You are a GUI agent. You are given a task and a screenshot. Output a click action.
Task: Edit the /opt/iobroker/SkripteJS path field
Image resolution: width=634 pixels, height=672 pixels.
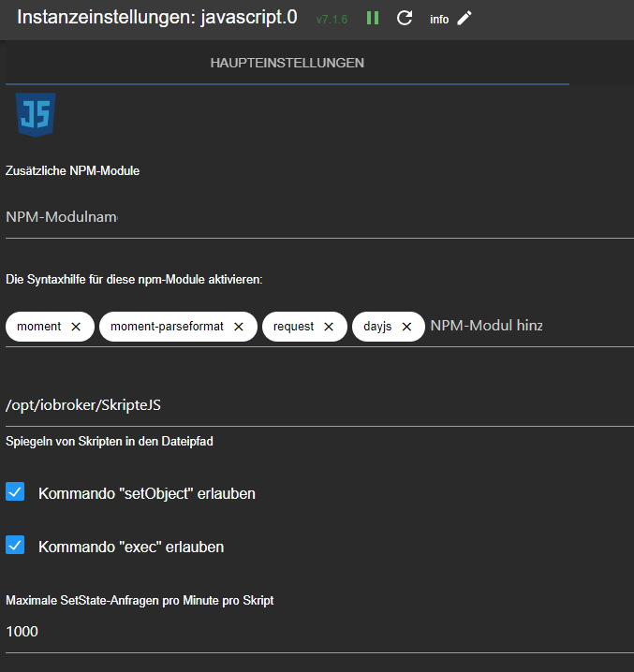(281, 404)
